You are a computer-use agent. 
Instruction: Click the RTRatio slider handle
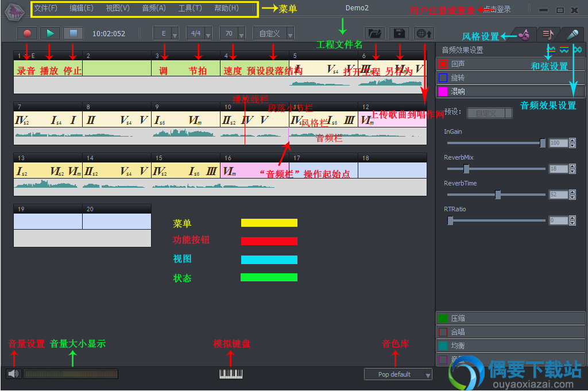pyautogui.click(x=450, y=220)
